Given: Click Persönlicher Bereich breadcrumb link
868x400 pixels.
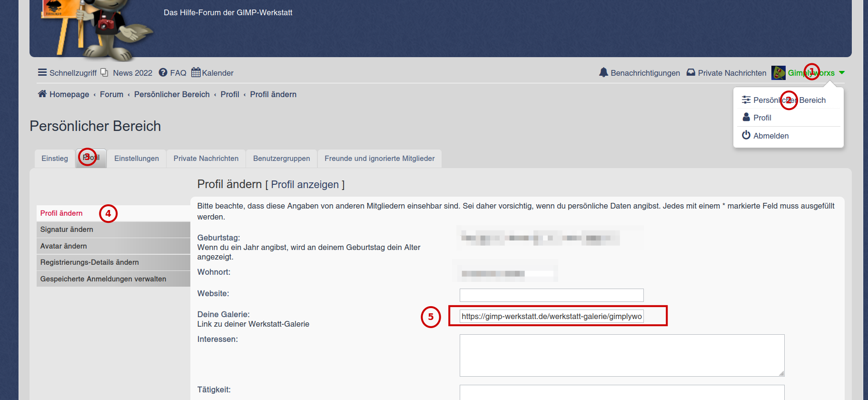Looking at the screenshot, I should pyautogui.click(x=172, y=94).
